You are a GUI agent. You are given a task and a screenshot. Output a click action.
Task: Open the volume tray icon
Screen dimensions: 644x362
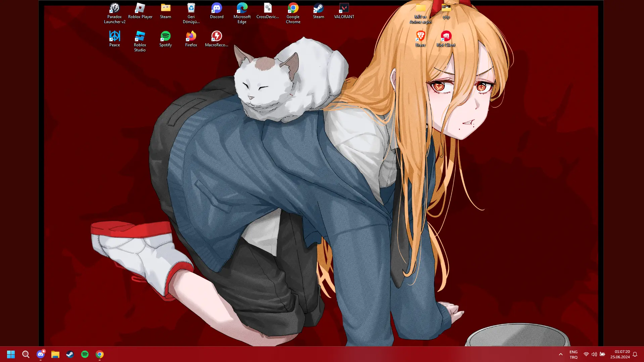[x=594, y=354]
